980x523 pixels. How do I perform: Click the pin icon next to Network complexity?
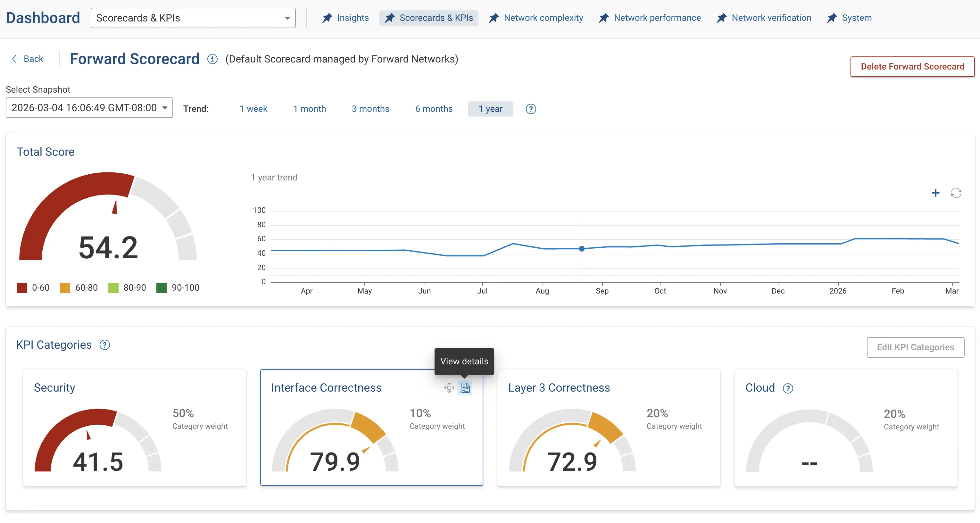pos(494,18)
